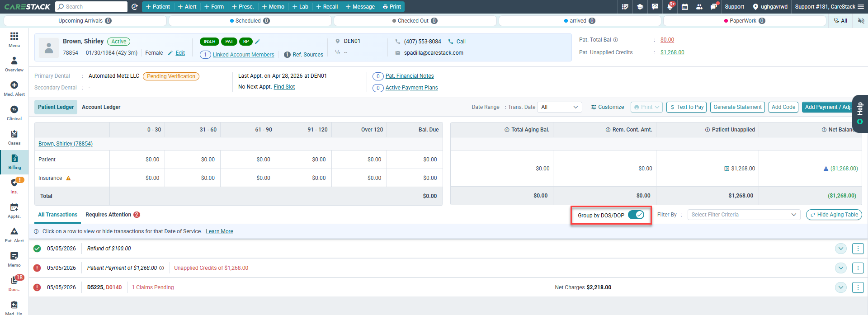Open the Linked Account Members link
868x315 pixels.
pyautogui.click(x=243, y=55)
